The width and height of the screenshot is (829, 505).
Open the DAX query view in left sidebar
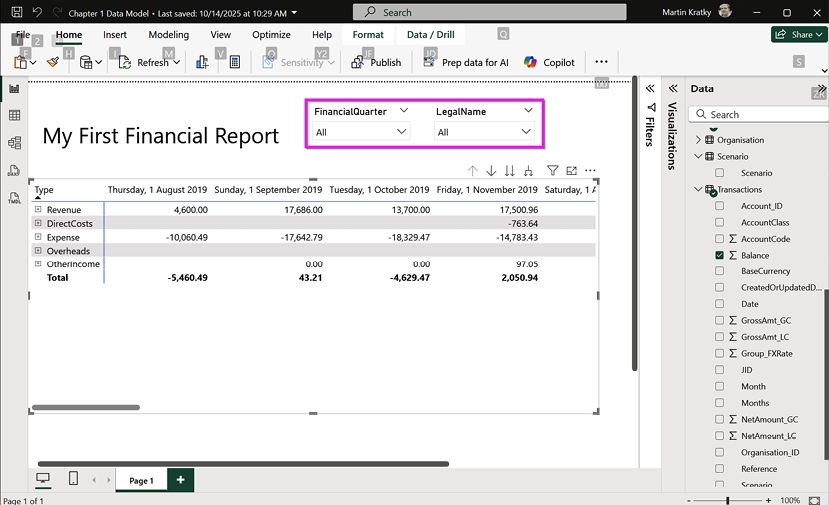[15, 171]
